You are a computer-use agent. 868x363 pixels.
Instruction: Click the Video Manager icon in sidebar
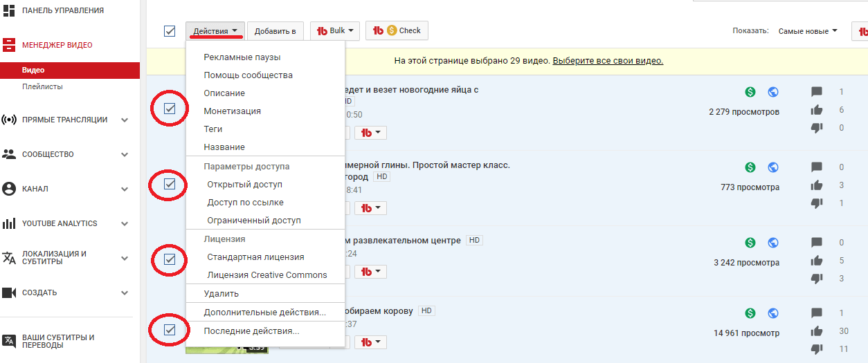point(9,45)
